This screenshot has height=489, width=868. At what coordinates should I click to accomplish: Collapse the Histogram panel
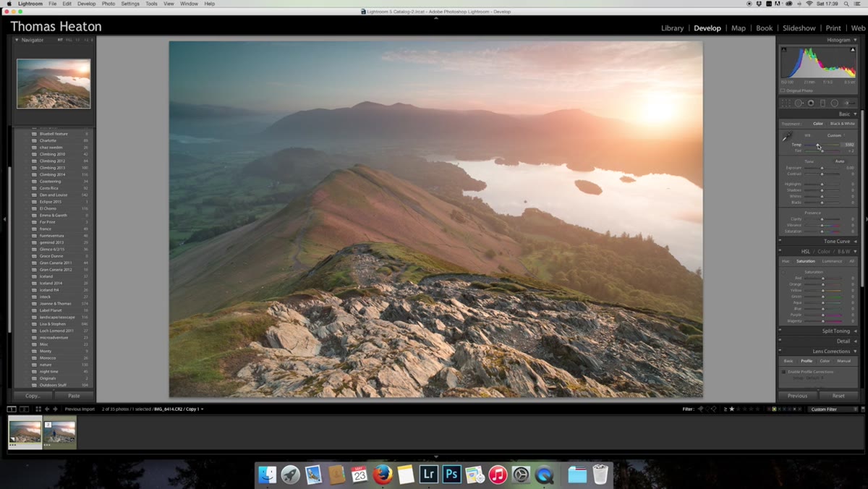855,40
